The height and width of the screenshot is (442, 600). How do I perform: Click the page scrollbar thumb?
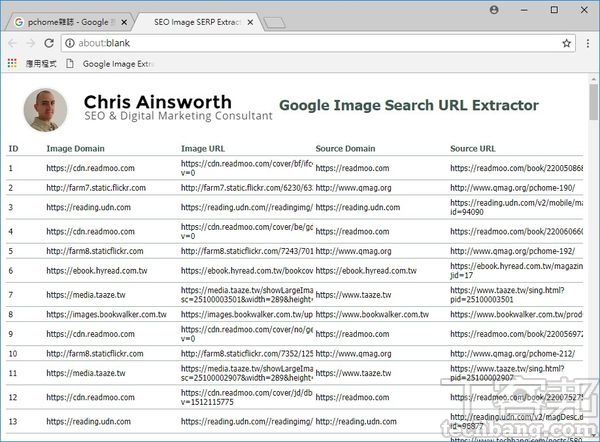(x=593, y=102)
